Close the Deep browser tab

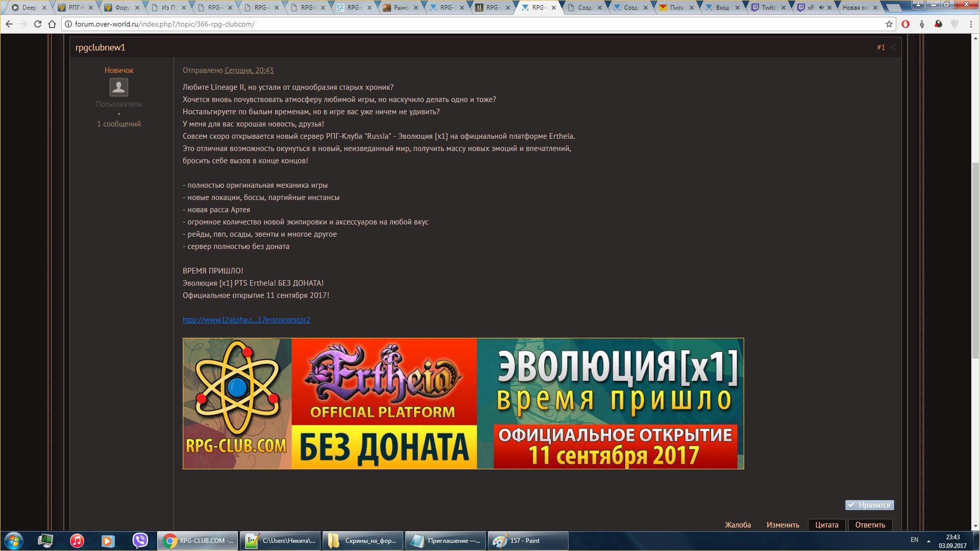(44, 8)
